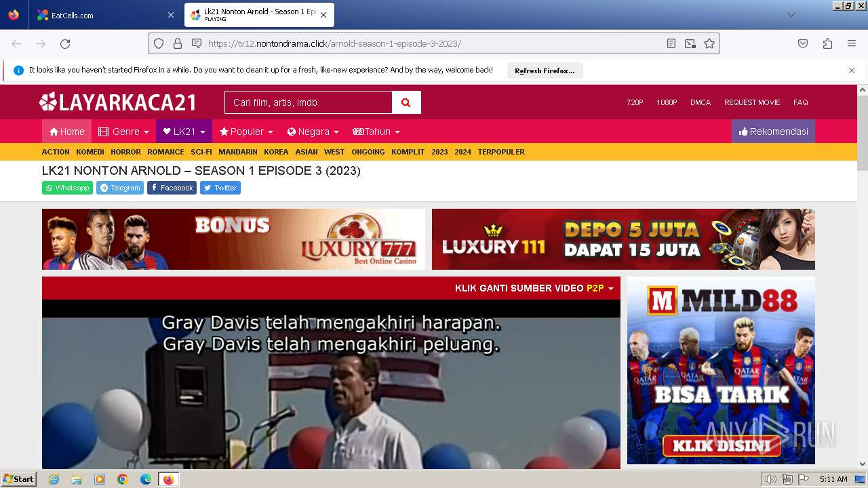Viewport: 868px width, 488px height.
Task: Open the 1080P link
Action: (x=667, y=102)
